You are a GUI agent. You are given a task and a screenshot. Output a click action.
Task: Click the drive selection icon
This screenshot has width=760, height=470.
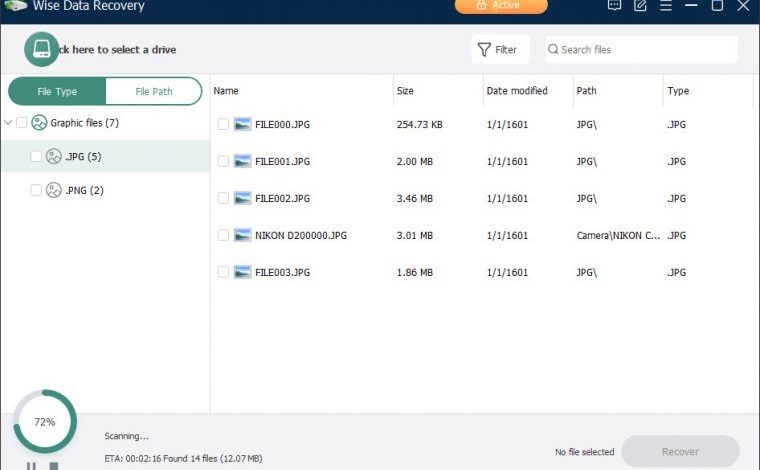click(42, 49)
